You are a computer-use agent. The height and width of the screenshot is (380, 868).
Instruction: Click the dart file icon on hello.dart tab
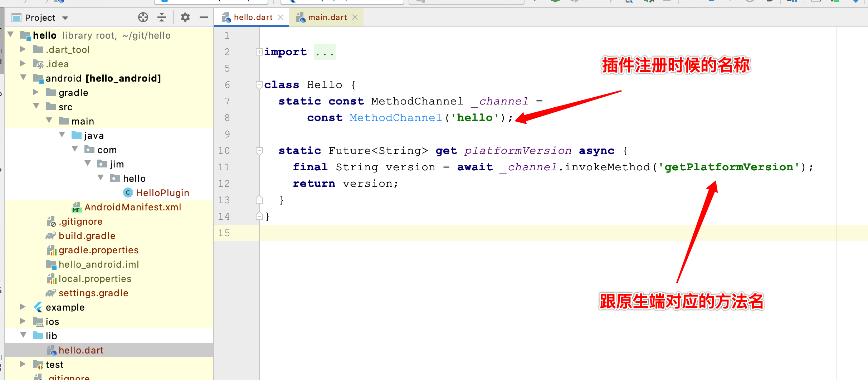pos(226,17)
